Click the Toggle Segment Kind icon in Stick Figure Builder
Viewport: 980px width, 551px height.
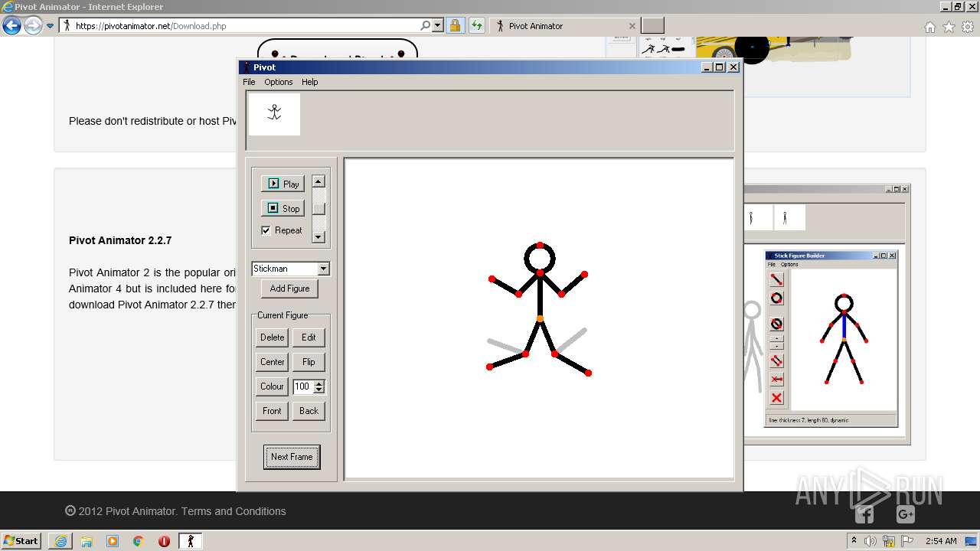click(x=776, y=324)
